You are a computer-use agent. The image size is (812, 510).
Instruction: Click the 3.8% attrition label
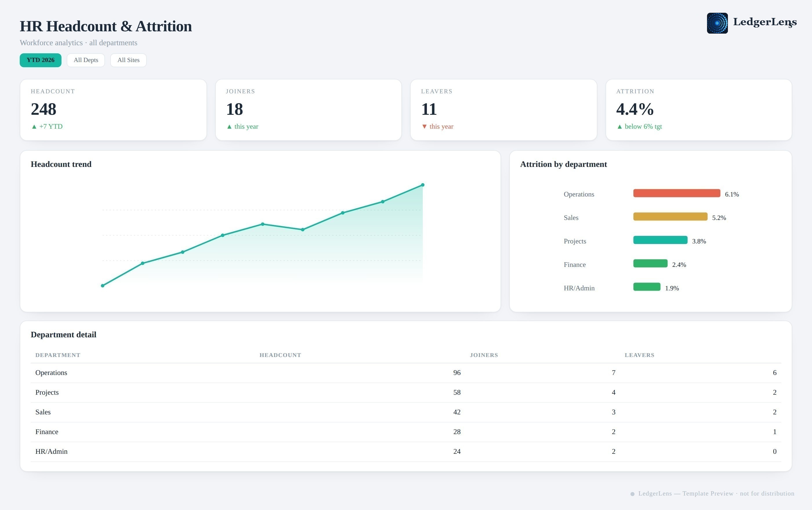pos(699,241)
